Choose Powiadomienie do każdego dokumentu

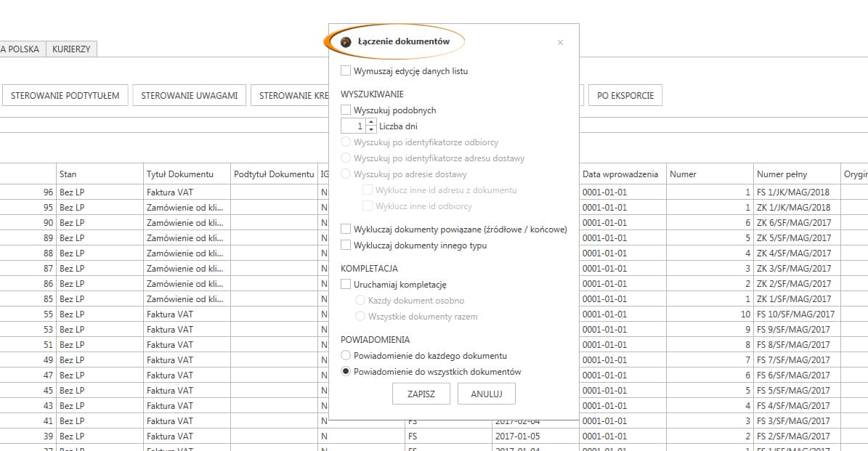coord(346,355)
